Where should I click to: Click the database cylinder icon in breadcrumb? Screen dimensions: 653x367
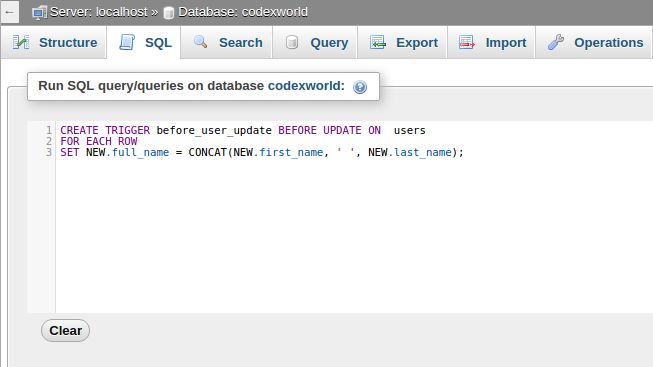[169, 12]
